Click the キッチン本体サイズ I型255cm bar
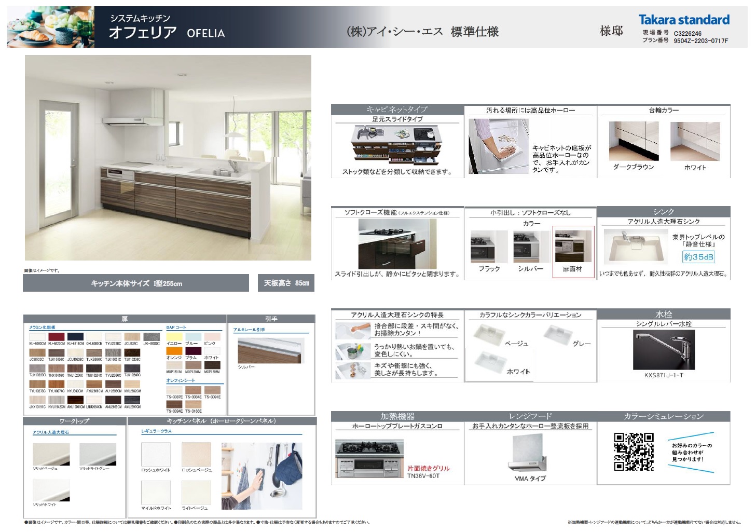Viewport: 756px width, 532px height. (136, 283)
